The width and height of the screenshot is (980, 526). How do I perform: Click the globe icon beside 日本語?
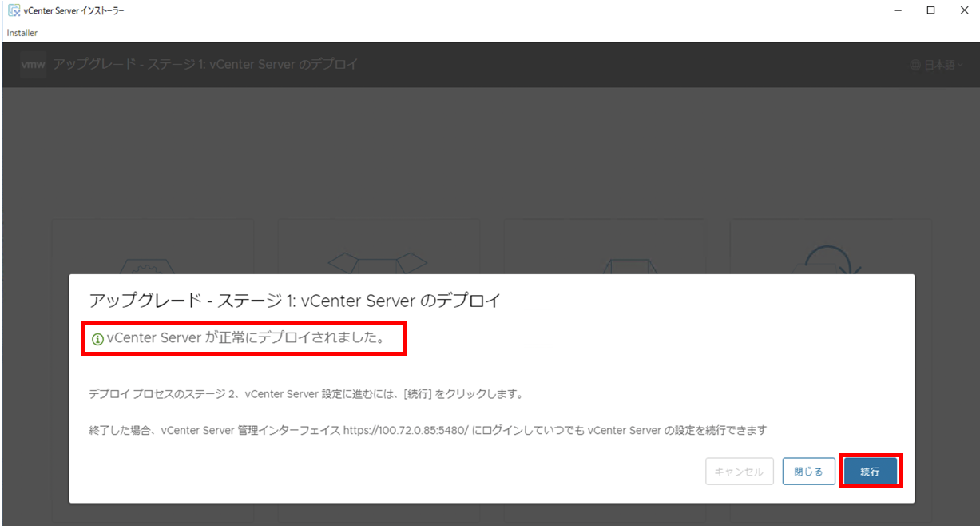pos(915,65)
